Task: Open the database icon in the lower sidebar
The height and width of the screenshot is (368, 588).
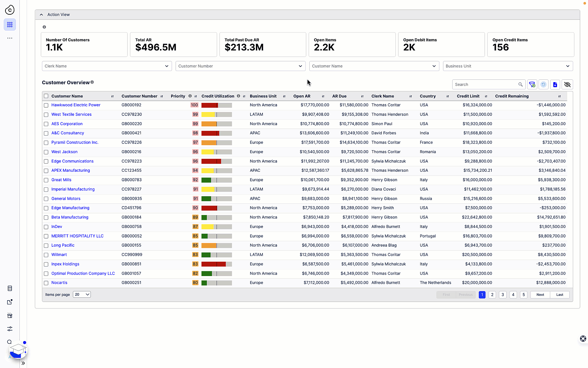Action: pyautogui.click(x=10, y=288)
